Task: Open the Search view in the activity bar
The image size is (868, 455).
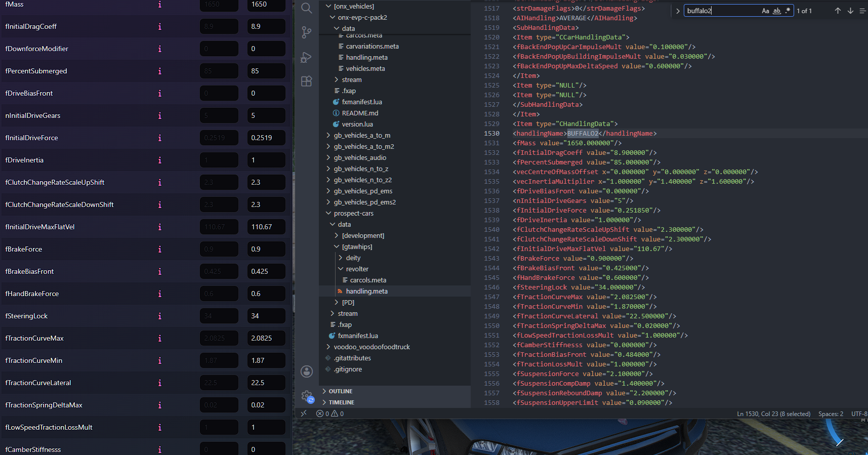Action: (306, 8)
